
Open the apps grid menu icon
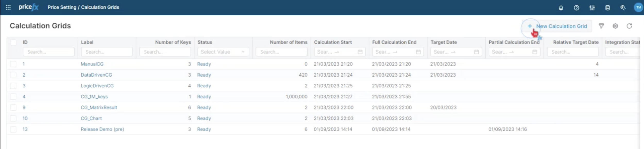click(x=8, y=7)
